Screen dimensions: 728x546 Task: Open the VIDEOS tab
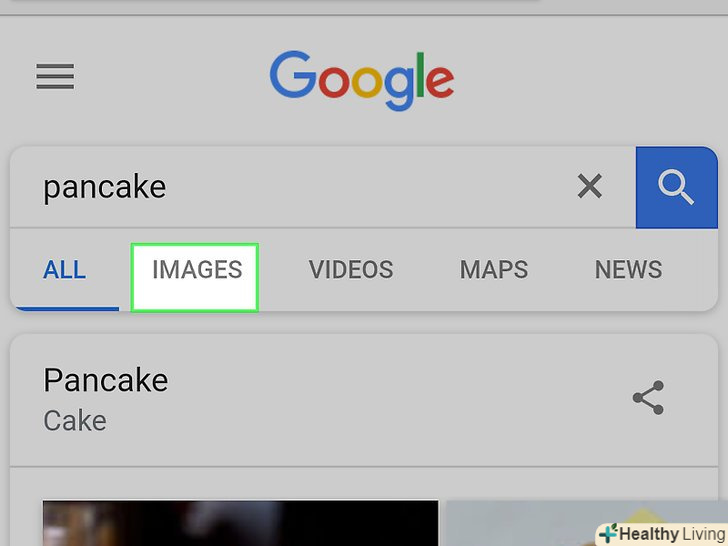350,270
